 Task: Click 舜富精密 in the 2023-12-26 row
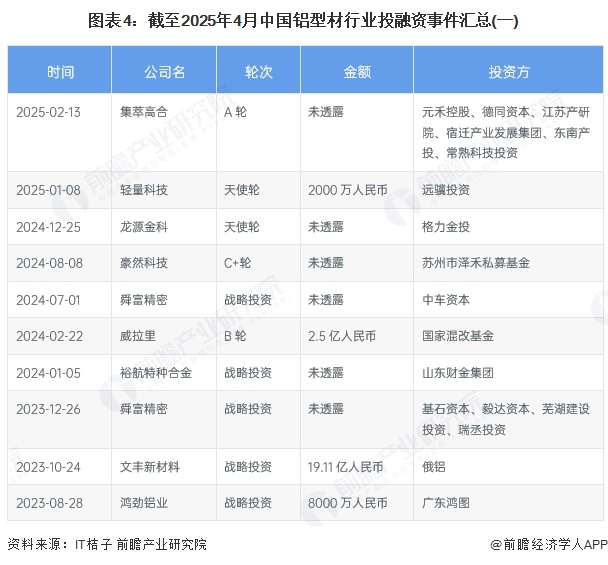point(144,409)
